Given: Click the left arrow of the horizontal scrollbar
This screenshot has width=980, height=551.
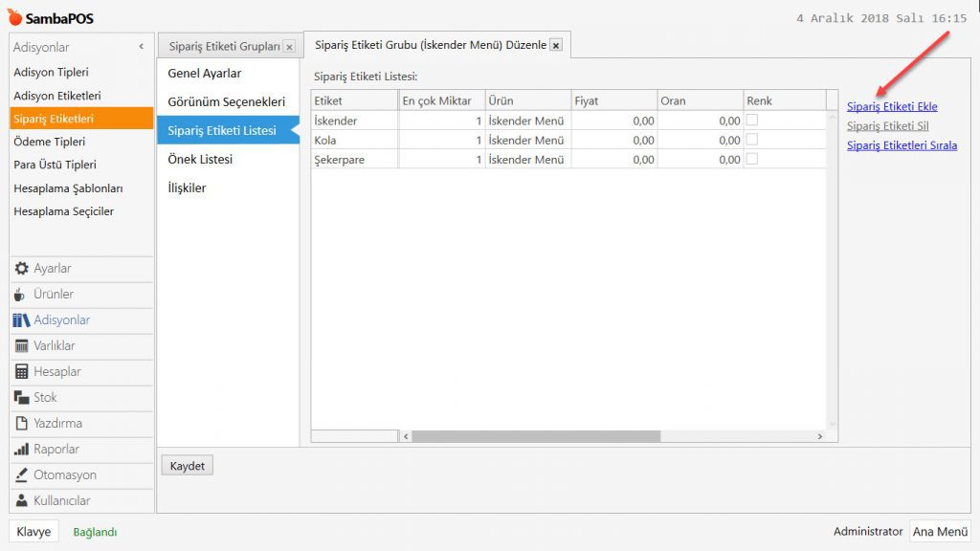Looking at the screenshot, I should (405, 436).
